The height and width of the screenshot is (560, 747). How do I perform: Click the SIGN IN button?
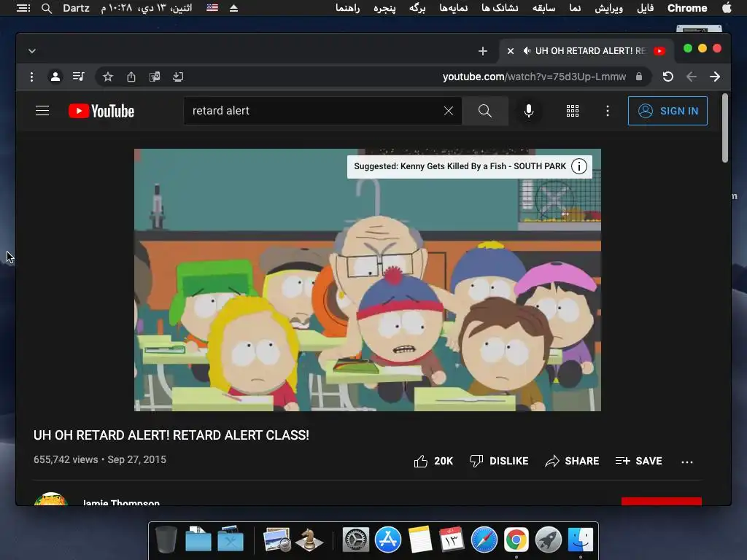tap(667, 111)
